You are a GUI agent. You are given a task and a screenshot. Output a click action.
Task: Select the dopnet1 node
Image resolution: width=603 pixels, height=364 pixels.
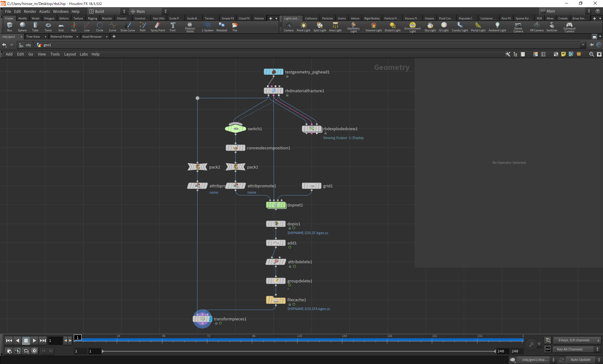click(x=276, y=205)
